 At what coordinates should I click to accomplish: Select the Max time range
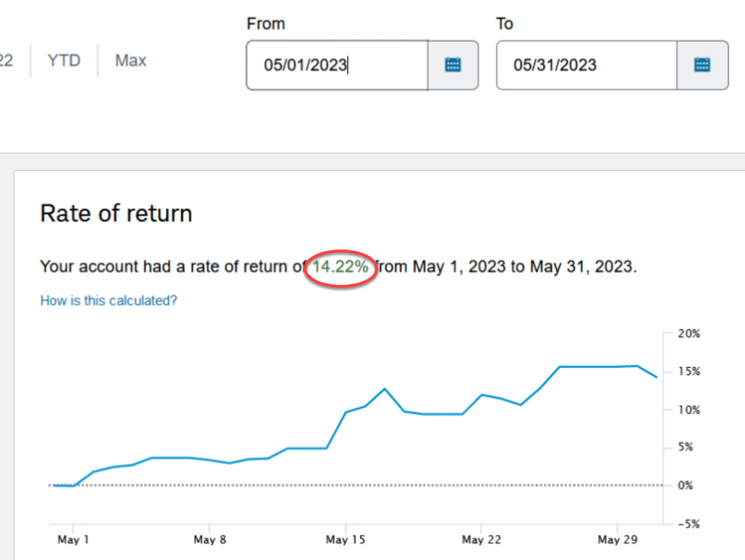130,61
